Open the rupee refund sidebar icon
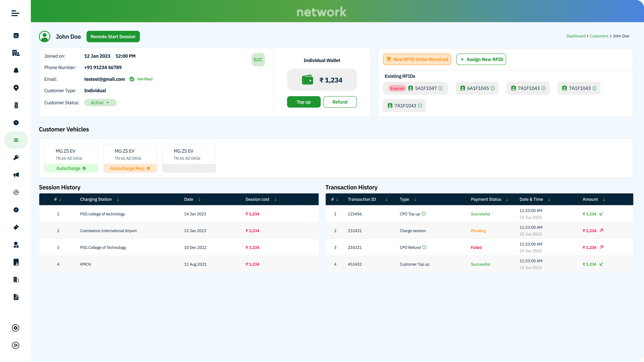 16,192
